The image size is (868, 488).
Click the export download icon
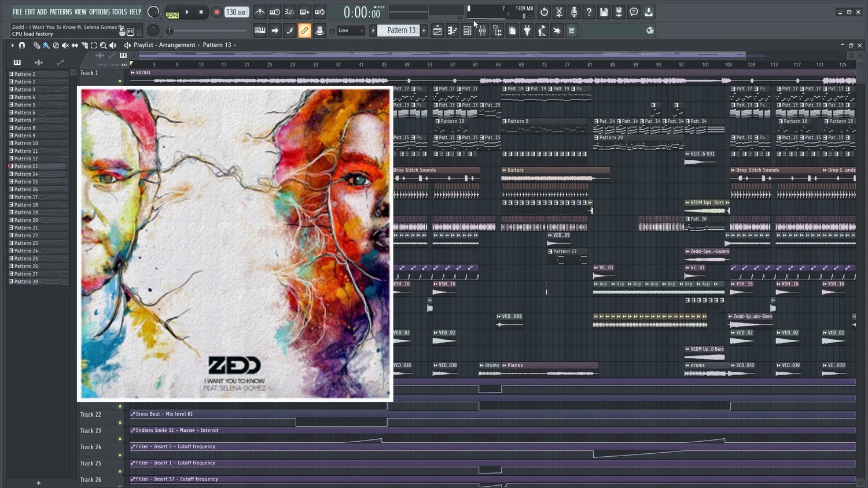click(x=649, y=12)
